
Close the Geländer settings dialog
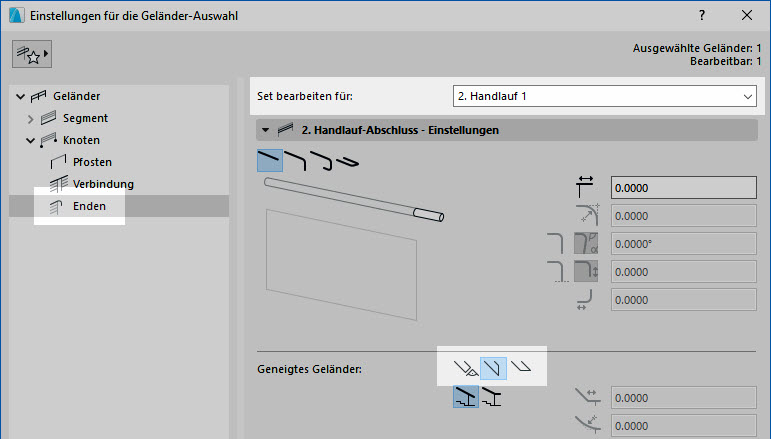pos(747,15)
